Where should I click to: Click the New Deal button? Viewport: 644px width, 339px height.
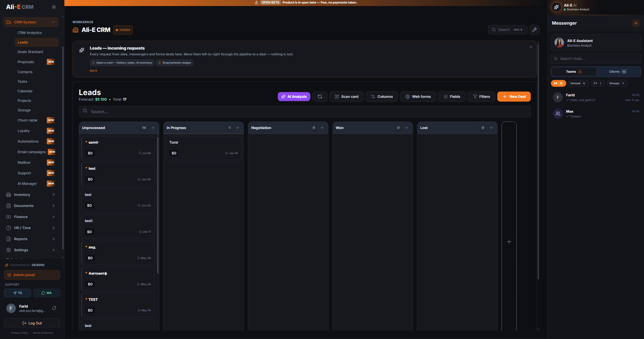pyautogui.click(x=514, y=97)
